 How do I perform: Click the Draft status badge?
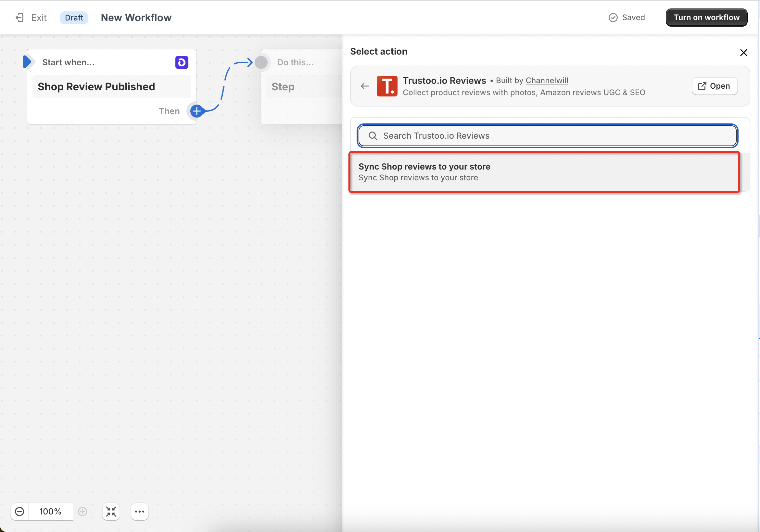pyautogui.click(x=73, y=18)
